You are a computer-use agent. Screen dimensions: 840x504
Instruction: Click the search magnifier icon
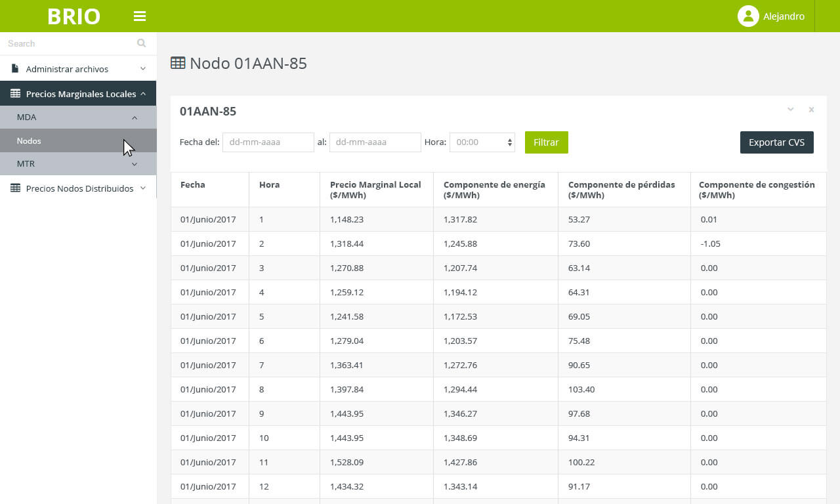tap(141, 43)
